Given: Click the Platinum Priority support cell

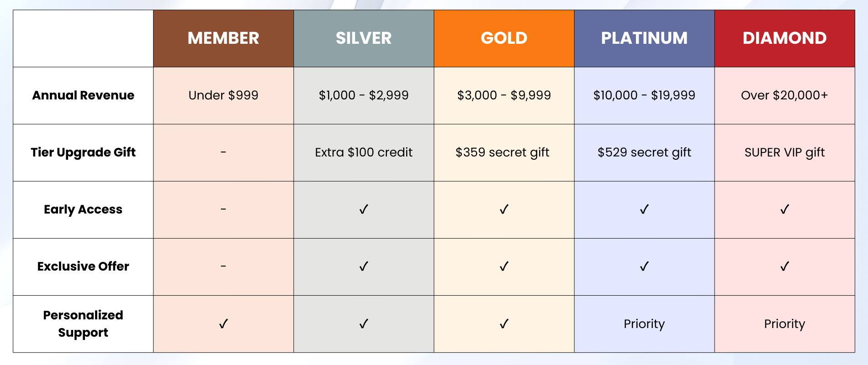Looking at the screenshot, I should pos(644,324).
